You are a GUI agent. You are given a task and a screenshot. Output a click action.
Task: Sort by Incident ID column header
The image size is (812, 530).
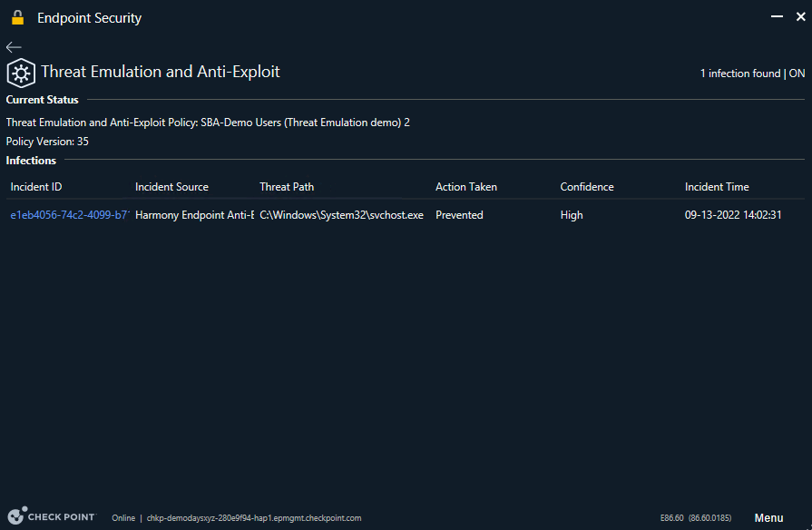click(x=36, y=187)
